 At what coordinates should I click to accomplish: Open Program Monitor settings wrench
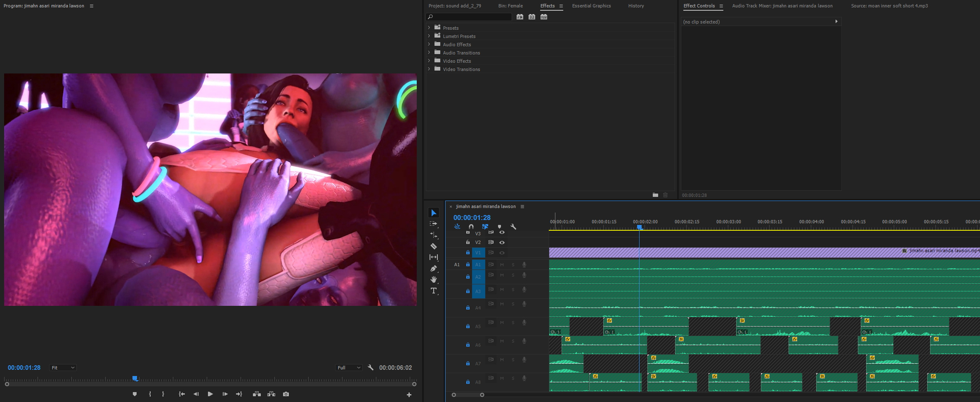coord(371,367)
